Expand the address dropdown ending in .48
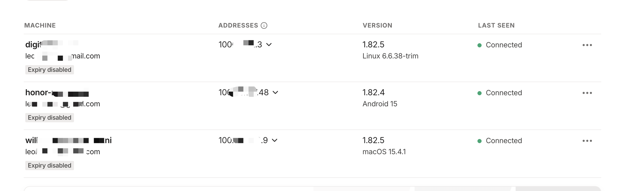The width and height of the screenshot is (644, 191). point(275,92)
